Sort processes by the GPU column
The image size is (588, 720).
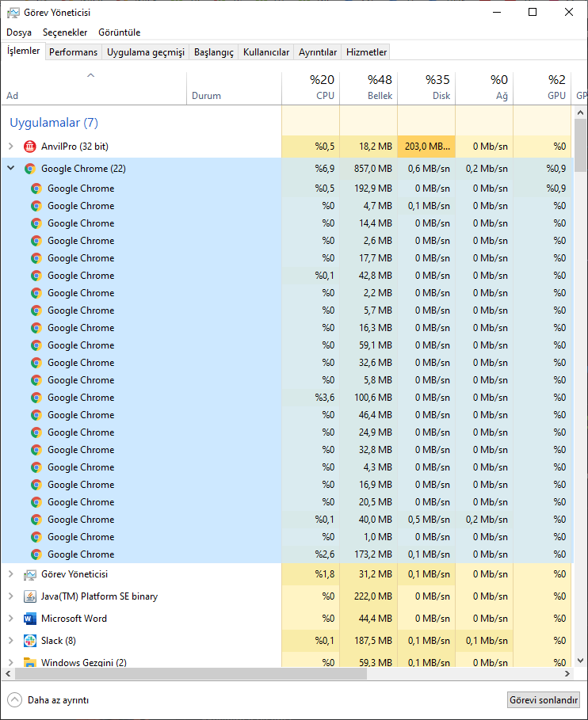(542, 88)
